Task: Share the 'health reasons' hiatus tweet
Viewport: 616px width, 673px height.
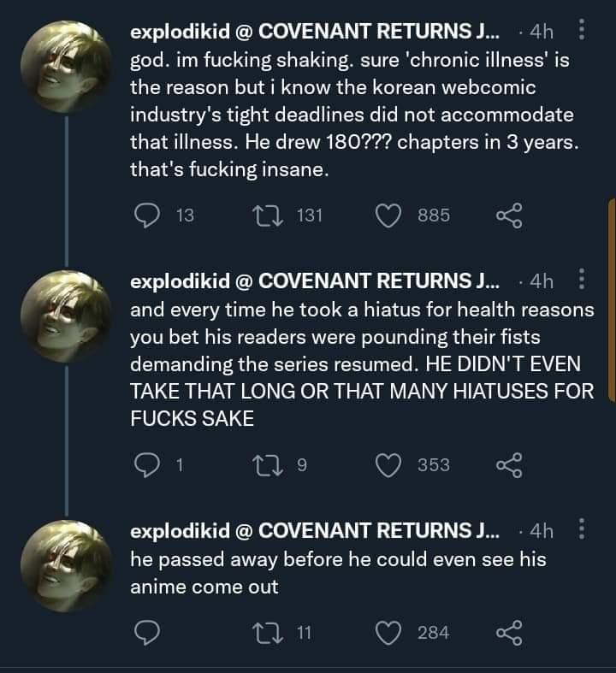Action: click(x=509, y=464)
